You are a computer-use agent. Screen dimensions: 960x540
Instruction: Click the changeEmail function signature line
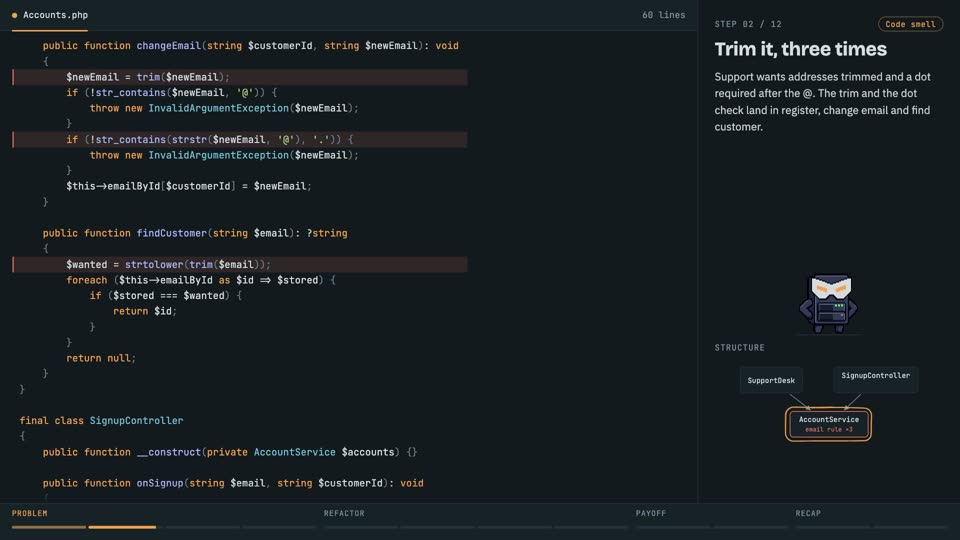click(250, 46)
